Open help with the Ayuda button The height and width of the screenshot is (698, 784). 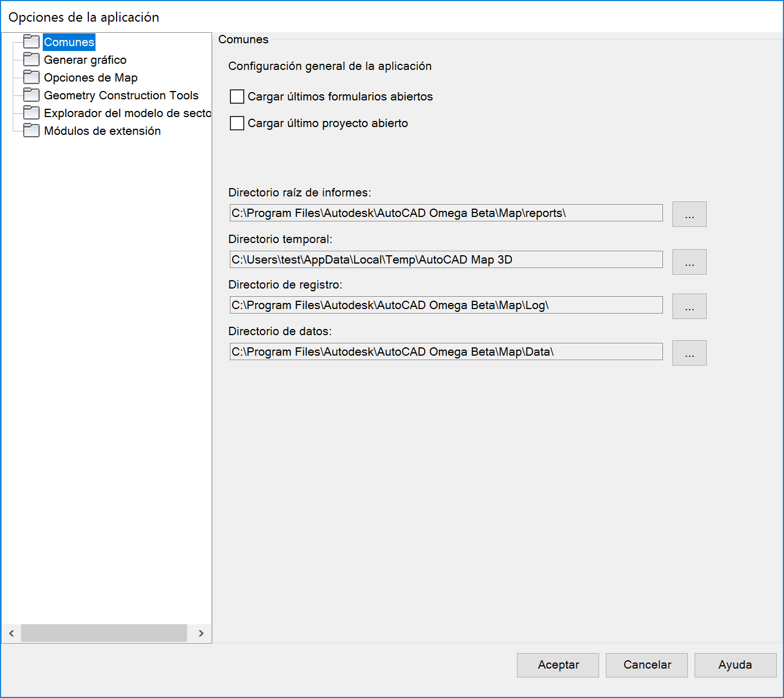point(735,665)
